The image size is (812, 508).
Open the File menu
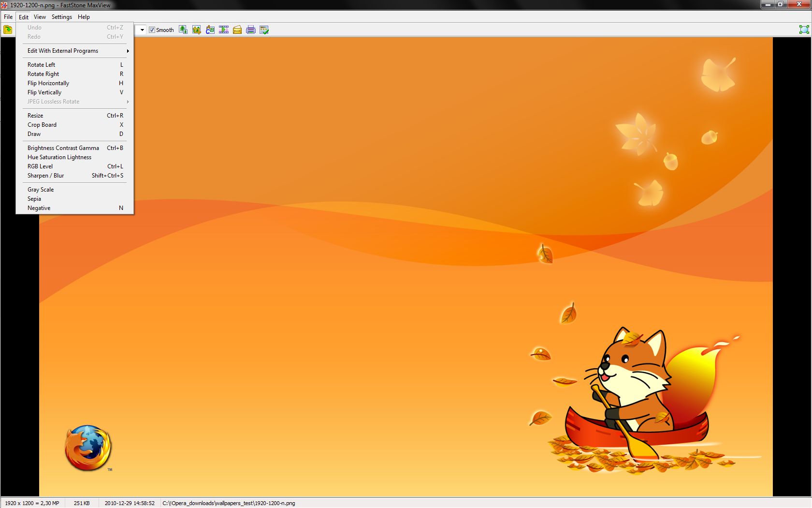(x=8, y=17)
